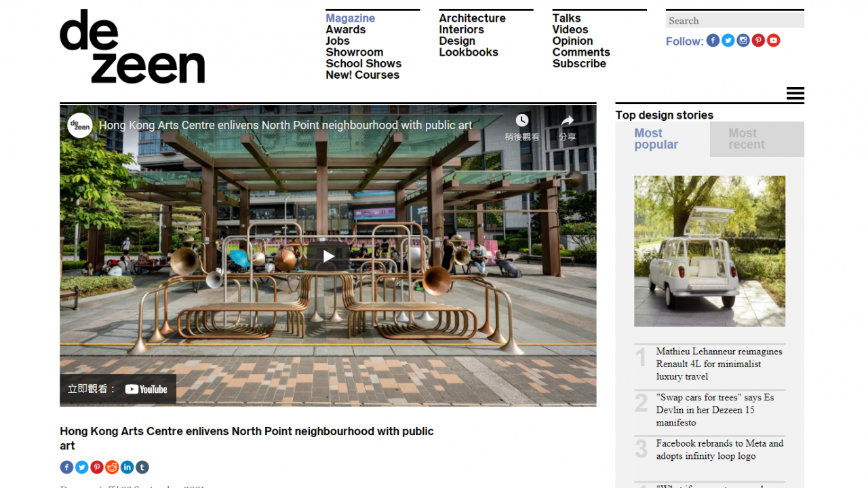Click the Facebook icon next to Follow
This screenshot has width=868, height=488.
(713, 41)
